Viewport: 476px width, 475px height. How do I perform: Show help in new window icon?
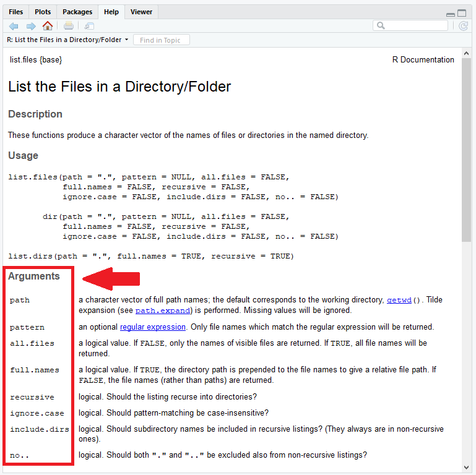[x=89, y=26]
